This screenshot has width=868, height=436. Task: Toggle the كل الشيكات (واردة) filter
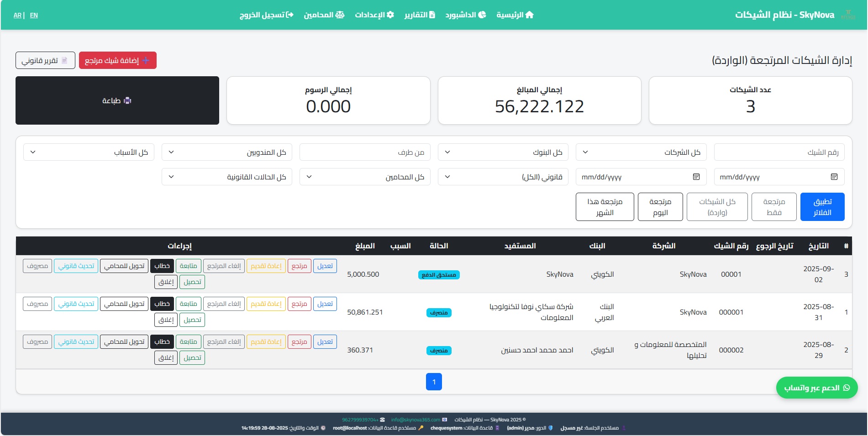click(717, 207)
